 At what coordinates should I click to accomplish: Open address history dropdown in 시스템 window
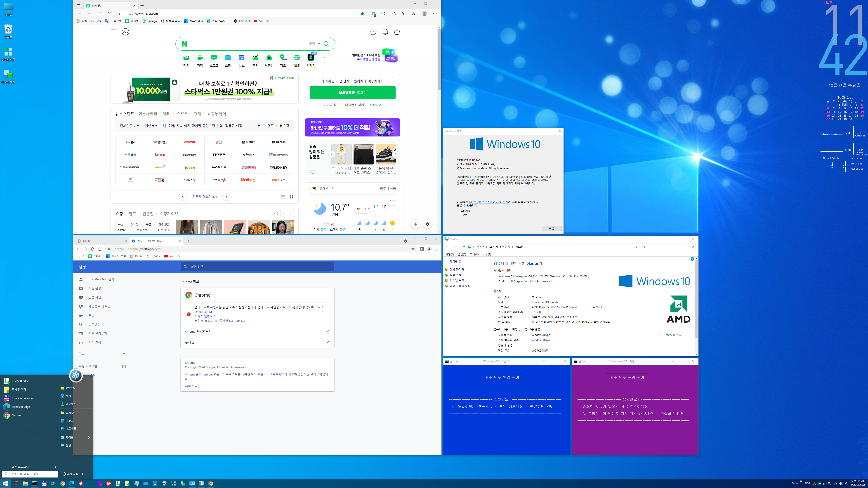coord(636,247)
